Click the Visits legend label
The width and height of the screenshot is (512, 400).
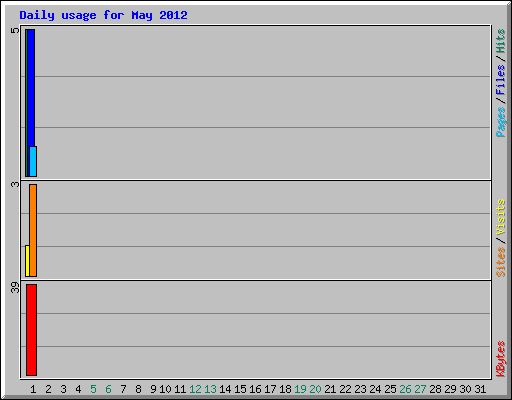tap(500, 218)
